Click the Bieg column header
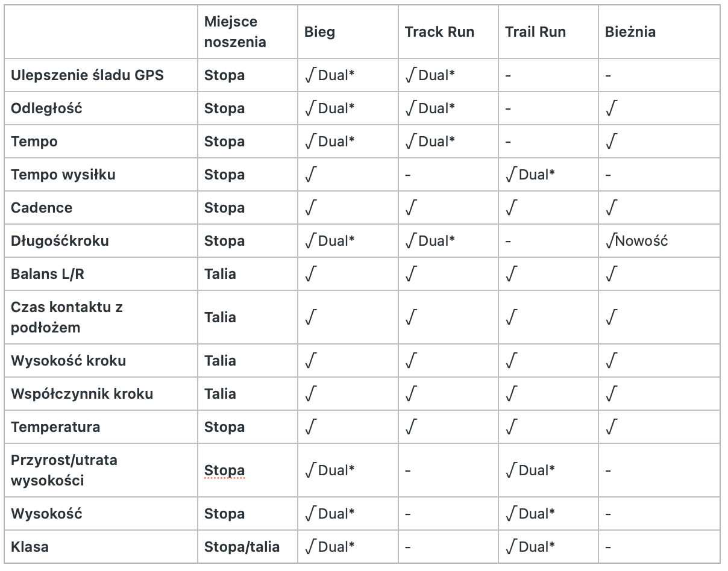Viewport: 728px width, 571px height. 319,32
